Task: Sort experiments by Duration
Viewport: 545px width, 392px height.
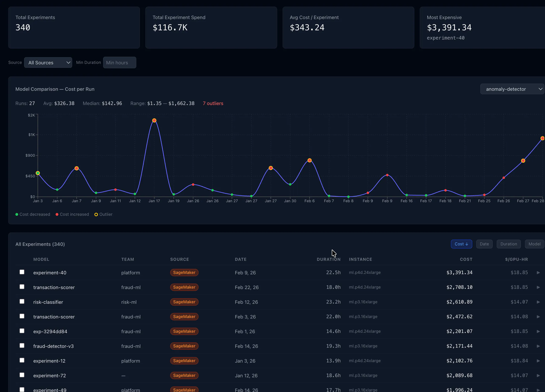Action: [x=508, y=244]
